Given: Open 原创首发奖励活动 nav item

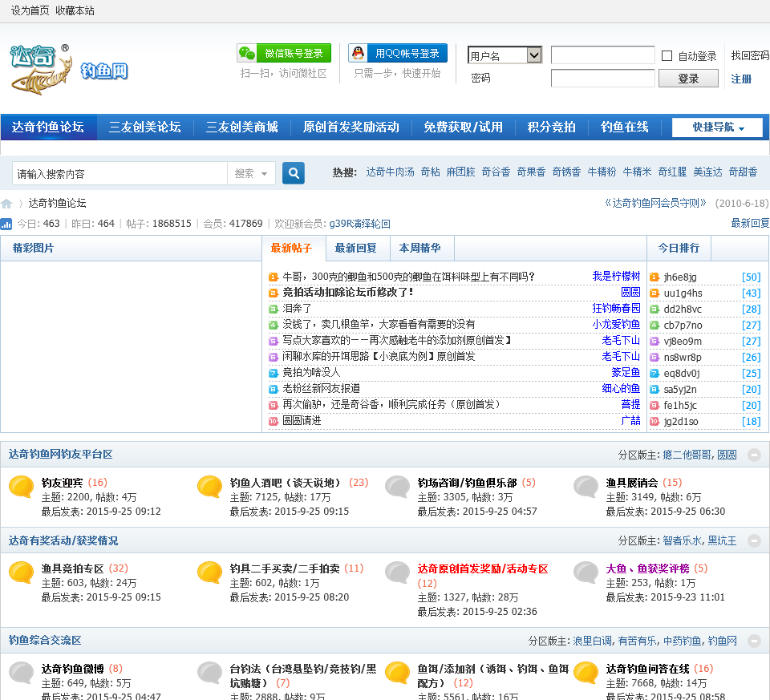Looking at the screenshot, I should pyautogui.click(x=351, y=127).
